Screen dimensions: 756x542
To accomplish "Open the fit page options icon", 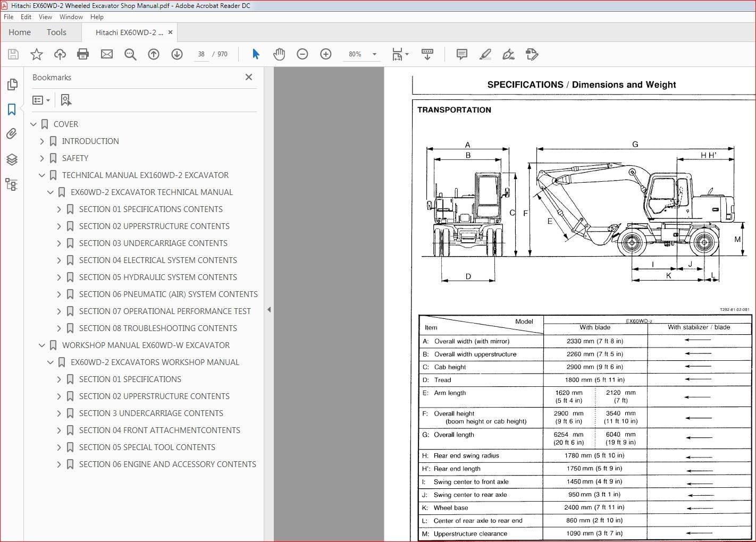I will 400,54.
